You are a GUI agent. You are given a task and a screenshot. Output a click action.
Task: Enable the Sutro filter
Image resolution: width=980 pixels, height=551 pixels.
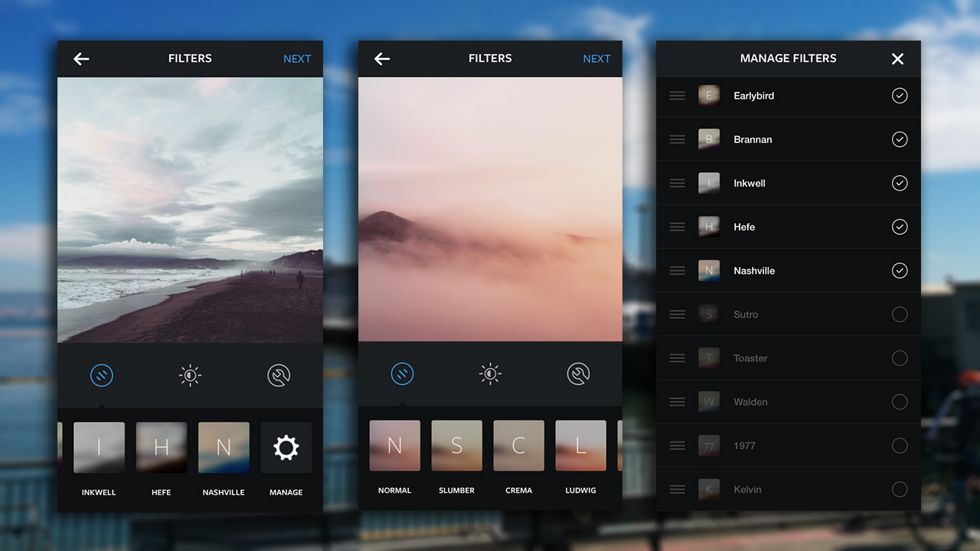click(900, 315)
